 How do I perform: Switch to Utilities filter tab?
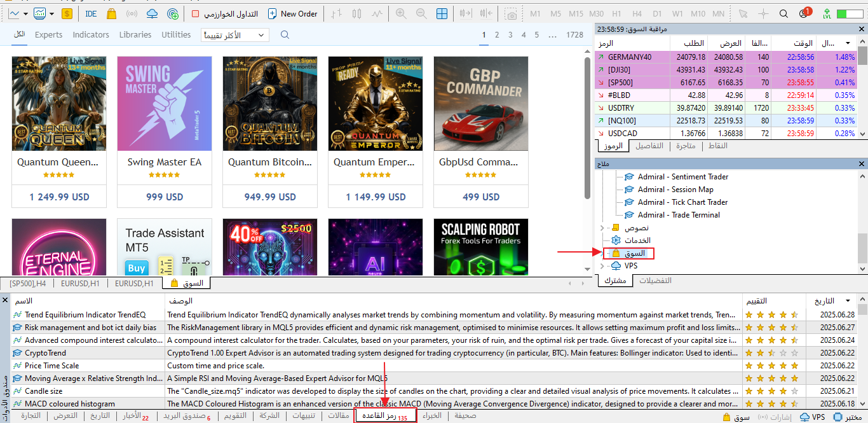pyautogui.click(x=176, y=35)
